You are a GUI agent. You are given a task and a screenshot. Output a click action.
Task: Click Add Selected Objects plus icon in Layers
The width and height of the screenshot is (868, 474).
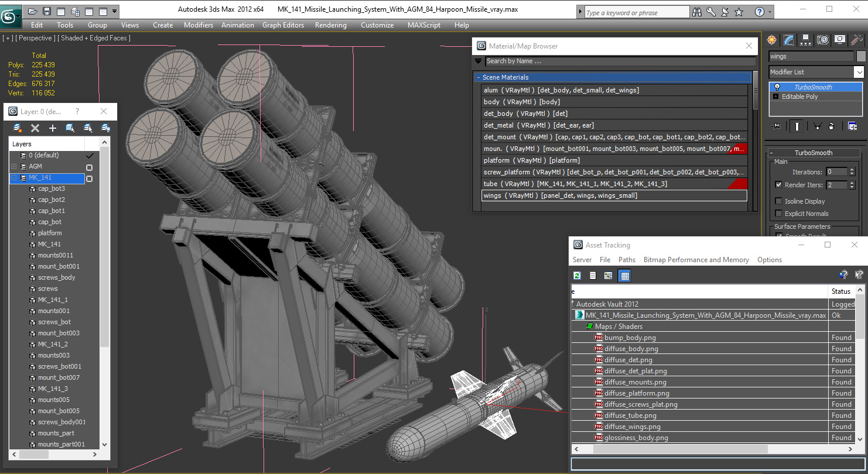pos(53,128)
